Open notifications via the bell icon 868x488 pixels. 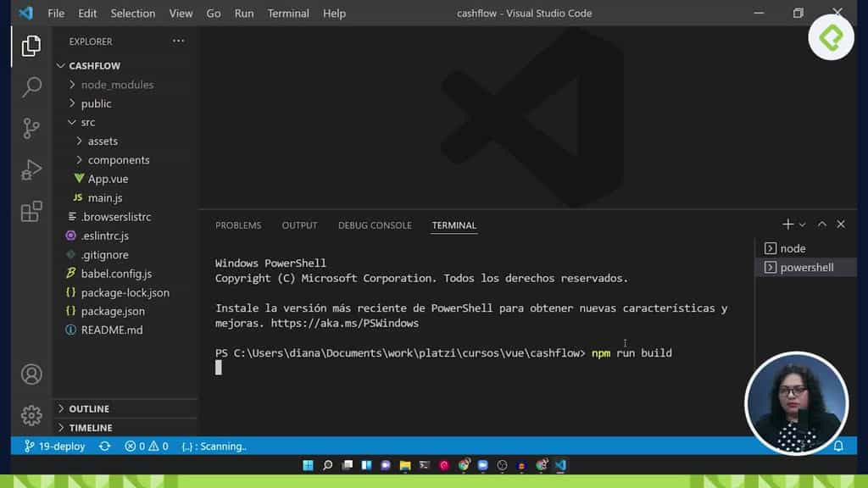point(838,446)
